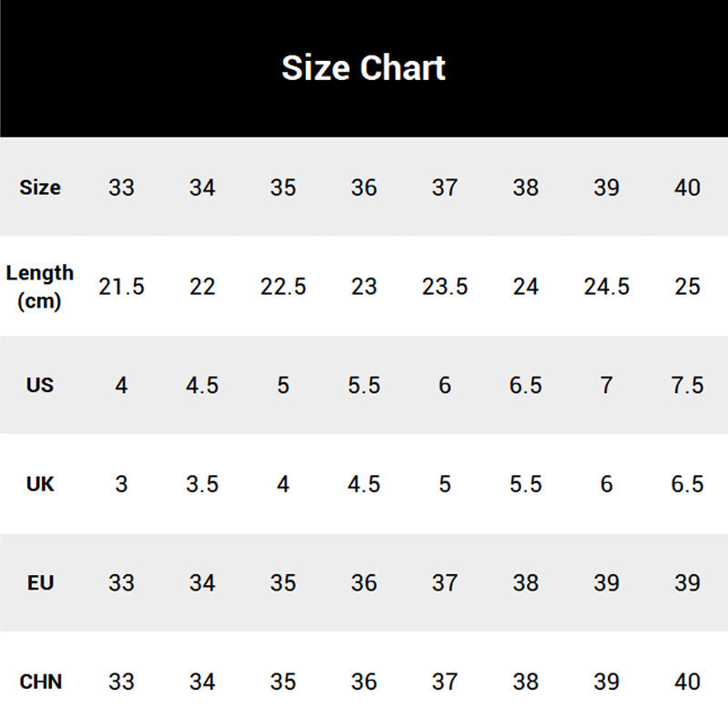Click size 36 in the Size row
Screen dimensions: 728x728
[x=364, y=187]
